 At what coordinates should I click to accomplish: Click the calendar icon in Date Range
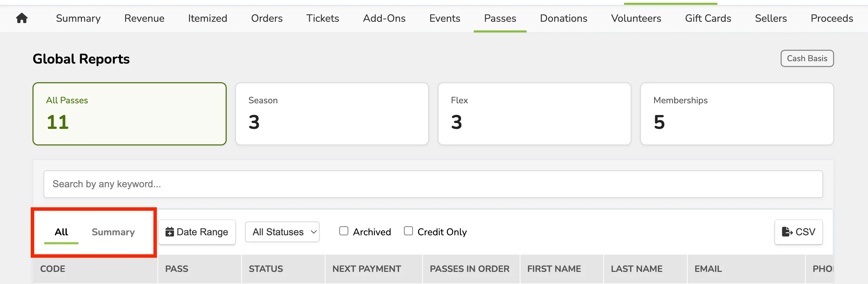click(x=170, y=232)
